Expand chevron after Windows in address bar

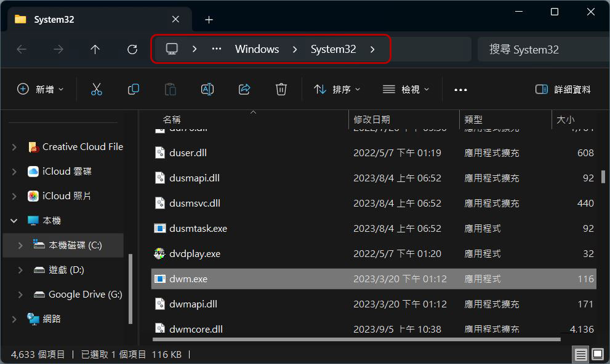(294, 49)
